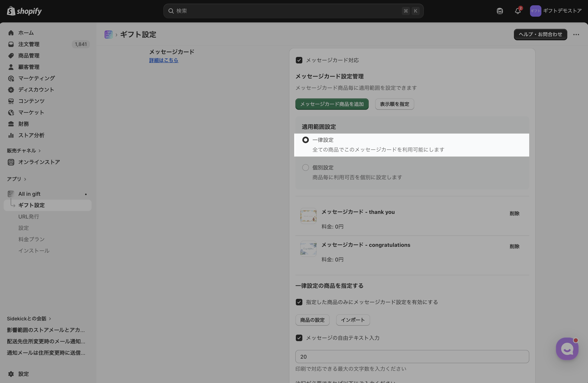Screen dimensions: 588x383
Task: Open 料金プラン submenu item
Action: click(x=31, y=239)
